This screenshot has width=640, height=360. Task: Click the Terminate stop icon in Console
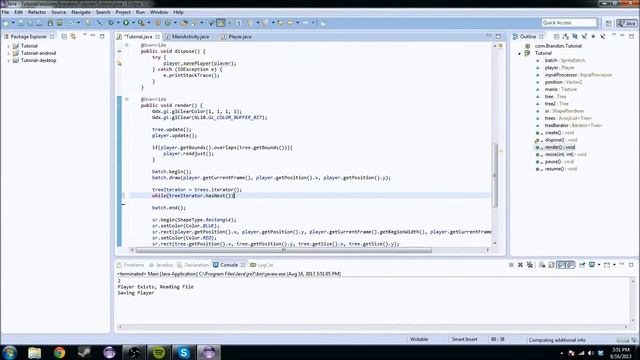point(511,265)
